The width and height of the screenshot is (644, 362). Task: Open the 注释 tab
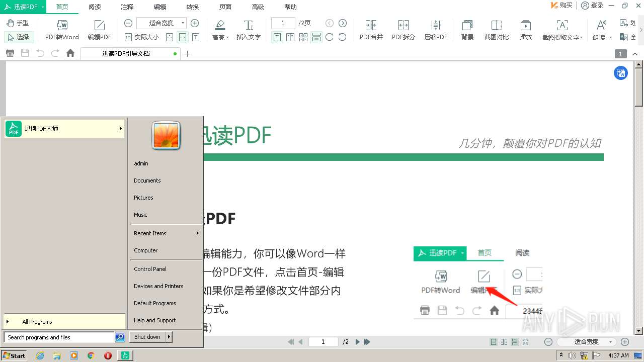point(127,7)
